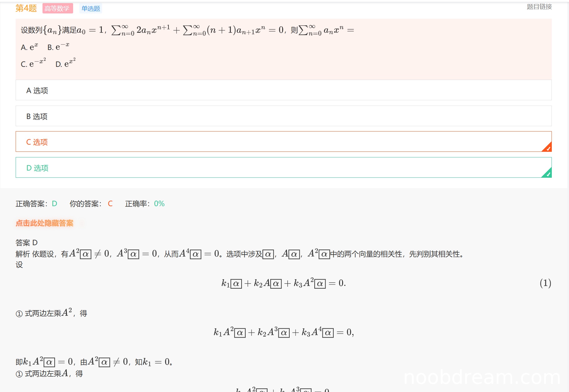Select the D 选项 label text
The width and height of the screenshot is (569, 392).
tap(37, 168)
